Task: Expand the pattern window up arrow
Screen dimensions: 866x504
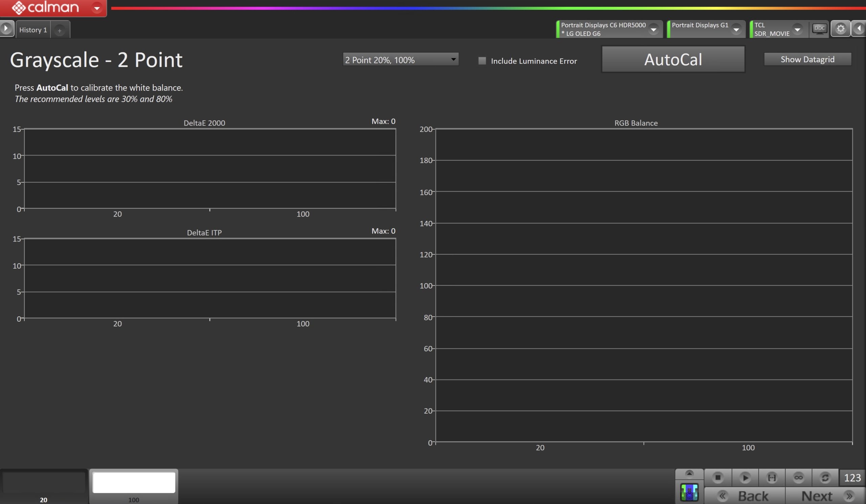Action: [x=689, y=474]
